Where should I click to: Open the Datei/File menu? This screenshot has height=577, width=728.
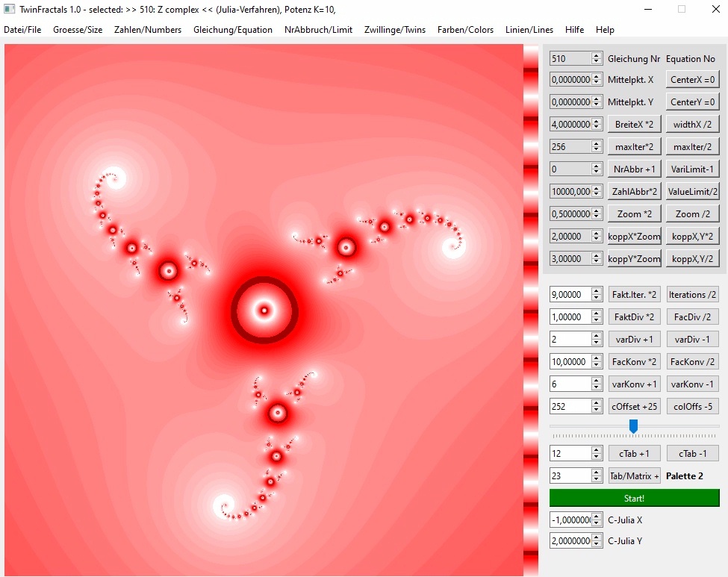[22, 30]
